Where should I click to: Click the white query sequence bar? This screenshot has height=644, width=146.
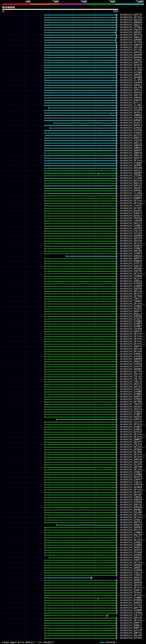(x=60, y=9)
